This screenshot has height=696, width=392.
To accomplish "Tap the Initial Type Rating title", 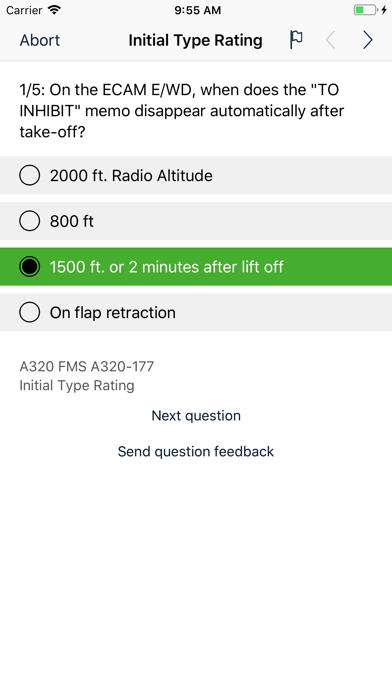I will coord(195,40).
